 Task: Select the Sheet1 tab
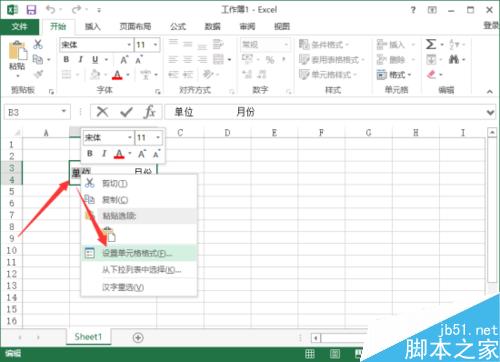coord(88,337)
